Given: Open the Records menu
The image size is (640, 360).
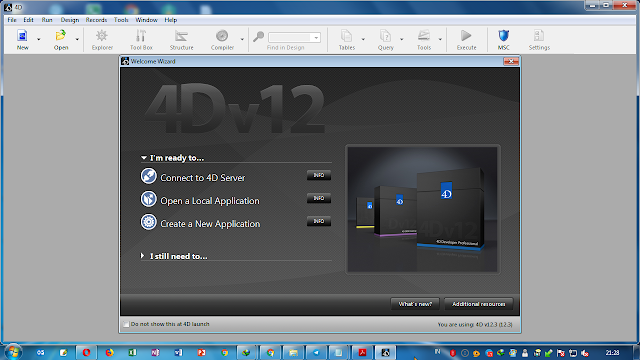Looking at the screenshot, I should pos(96,20).
